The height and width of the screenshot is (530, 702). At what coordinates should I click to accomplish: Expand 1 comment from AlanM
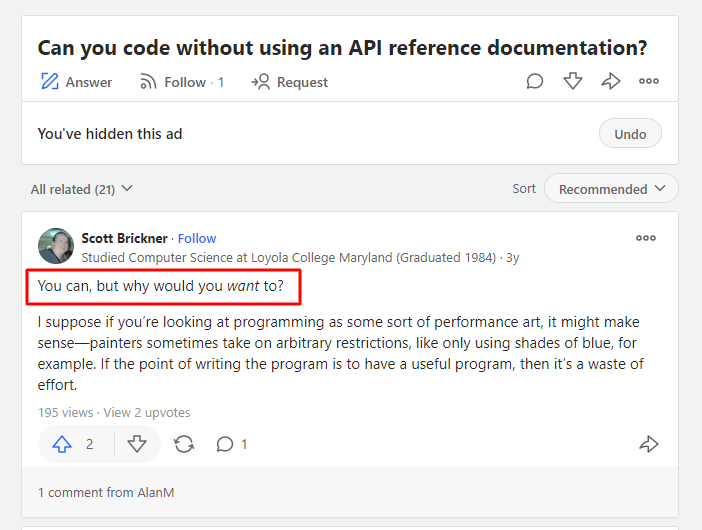click(106, 492)
